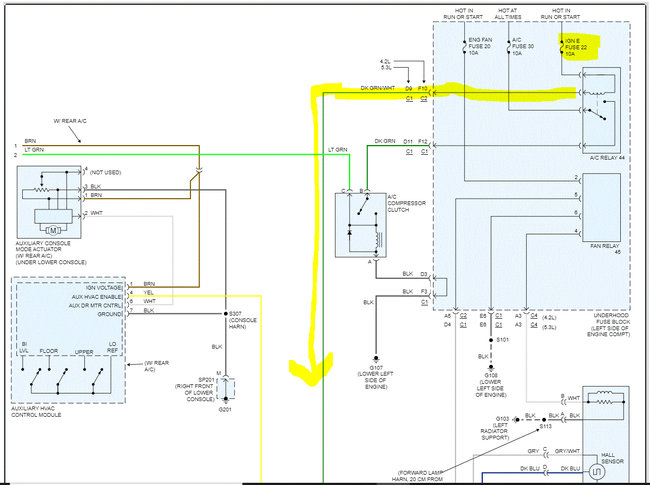650x485 pixels.
Task: Click the IGN VOLTAGE terminal label
Action: (x=104, y=287)
